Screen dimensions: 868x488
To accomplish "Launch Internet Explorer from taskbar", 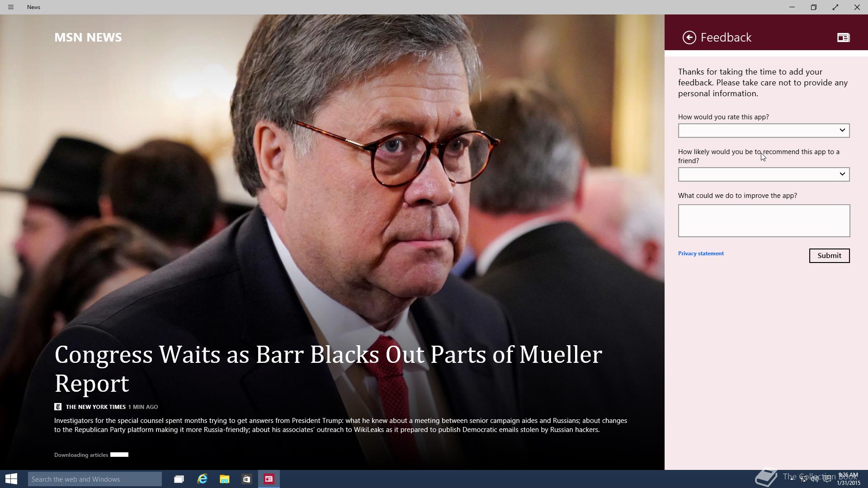I will [202, 479].
